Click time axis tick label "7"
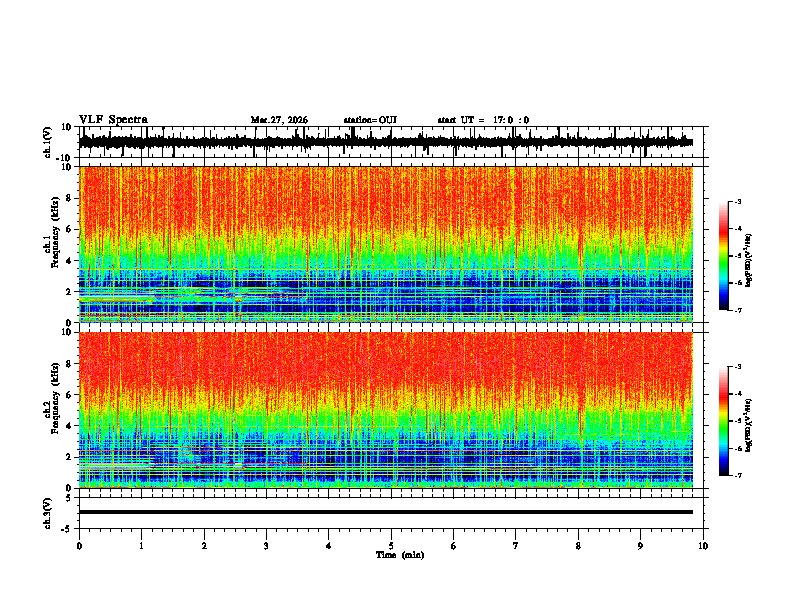The width and height of the screenshot is (792, 612). click(x=516, y=546)
